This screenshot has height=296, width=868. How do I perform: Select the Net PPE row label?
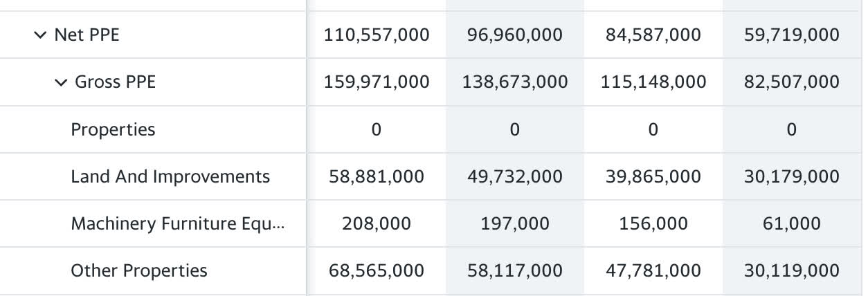tap(87, 35)
